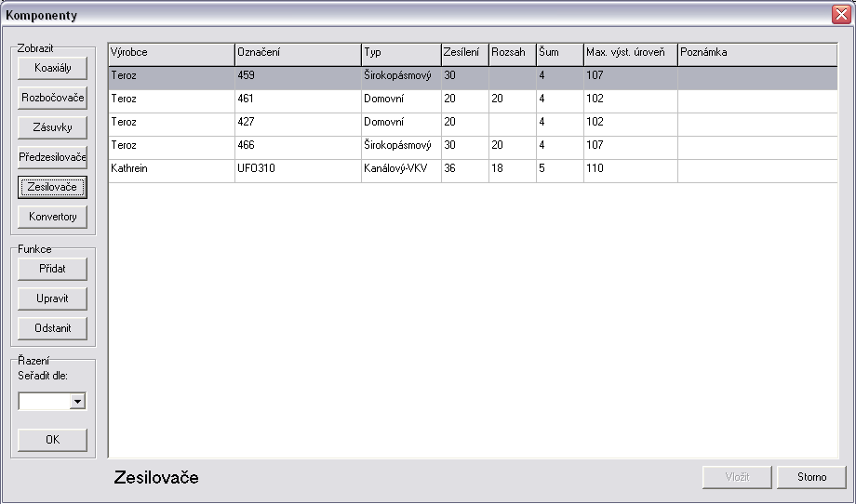Click Přidat to add a component
This screenshot has width=856, height=504.
(52, 269)
